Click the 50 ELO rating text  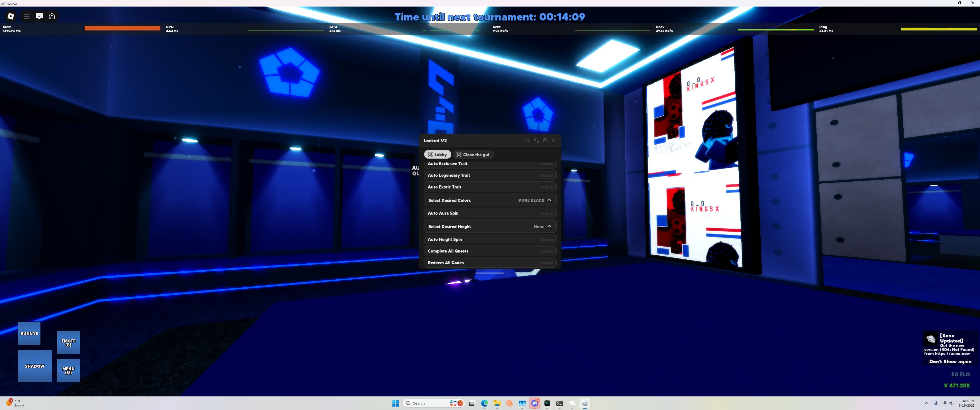point(960,375)
